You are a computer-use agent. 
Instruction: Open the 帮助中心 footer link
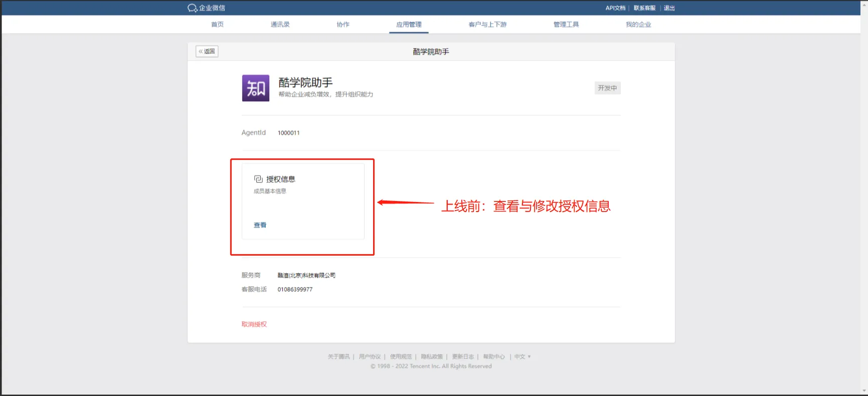point(494,357)
